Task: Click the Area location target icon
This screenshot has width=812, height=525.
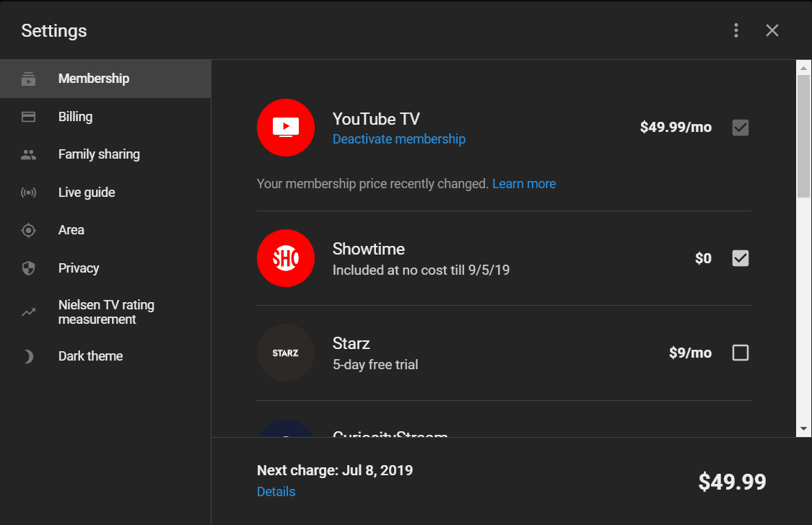Action: coord(29,230)
